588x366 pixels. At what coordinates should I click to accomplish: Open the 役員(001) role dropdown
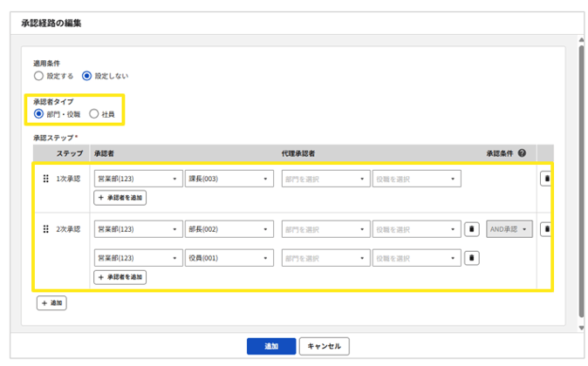229,257
